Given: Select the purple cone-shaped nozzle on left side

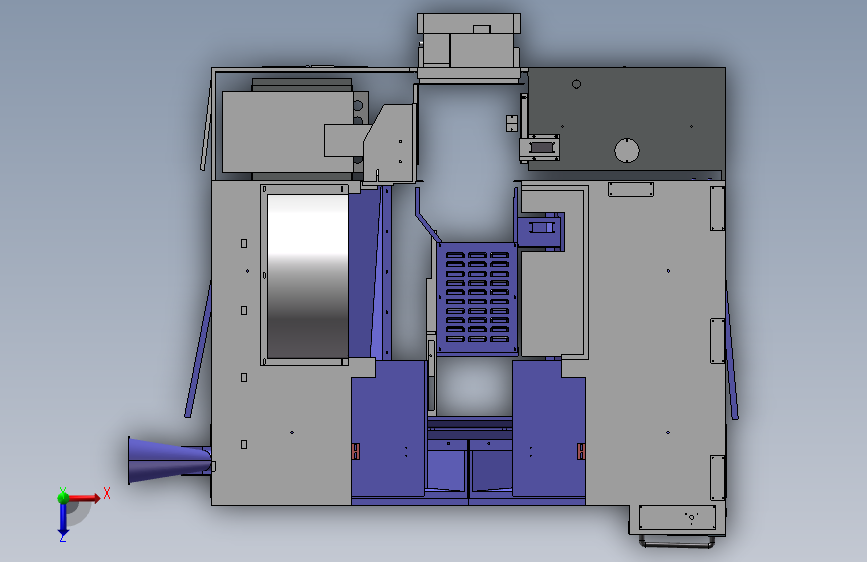Looking at the screenshot, I should coord(170,460).
